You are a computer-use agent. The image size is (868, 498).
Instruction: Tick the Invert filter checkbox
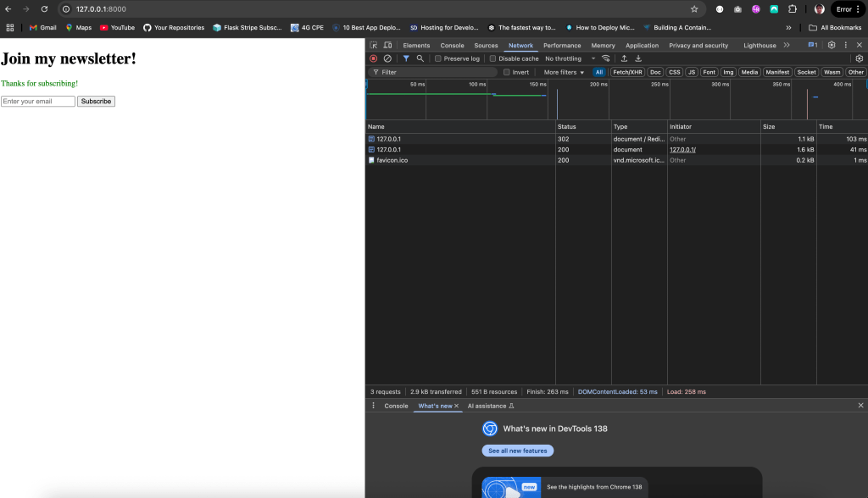pos(506,72)
